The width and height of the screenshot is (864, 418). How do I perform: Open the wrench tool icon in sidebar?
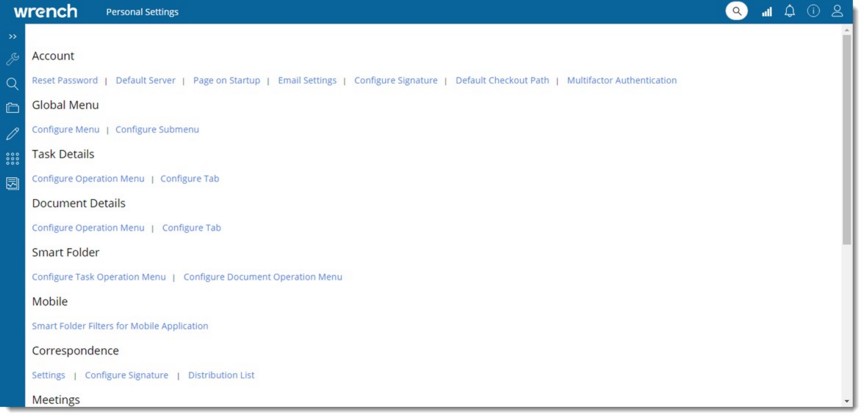click(x=12, y=60)
